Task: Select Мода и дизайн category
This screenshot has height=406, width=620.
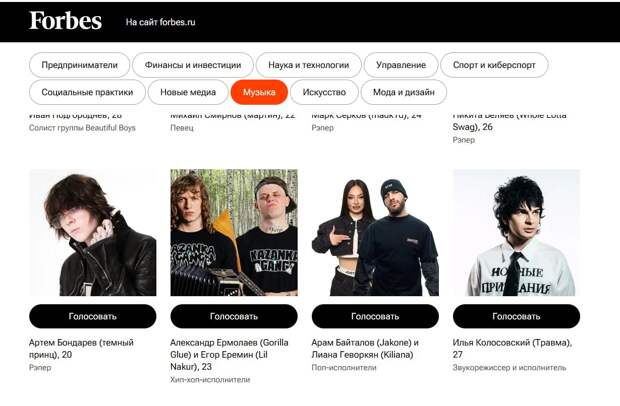Action: pos(404,92)
